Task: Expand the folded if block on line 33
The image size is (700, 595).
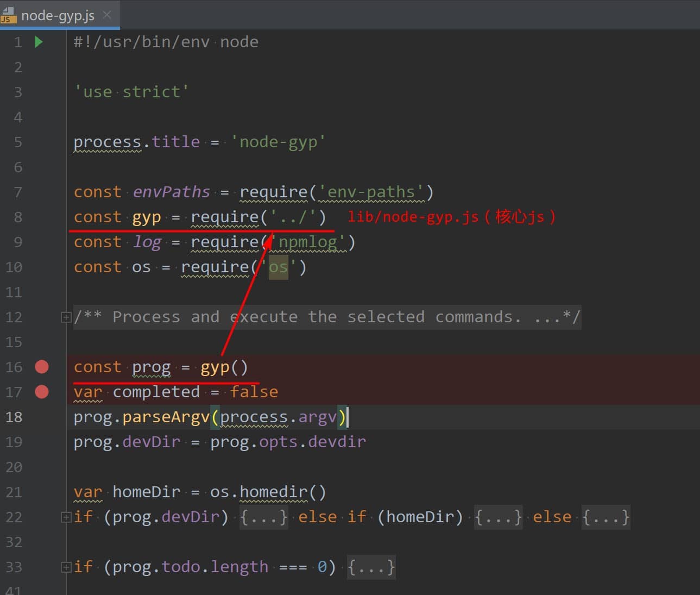Action: [x=66, y=567]
